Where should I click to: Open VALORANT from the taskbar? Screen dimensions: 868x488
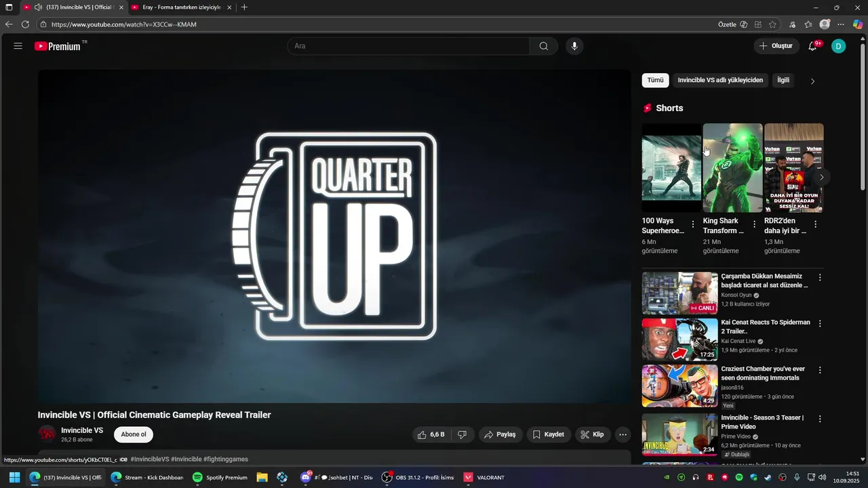(484, 477)
